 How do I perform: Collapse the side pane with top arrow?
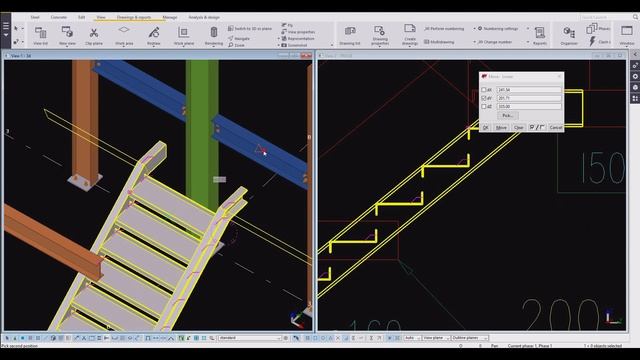(635, 54)
